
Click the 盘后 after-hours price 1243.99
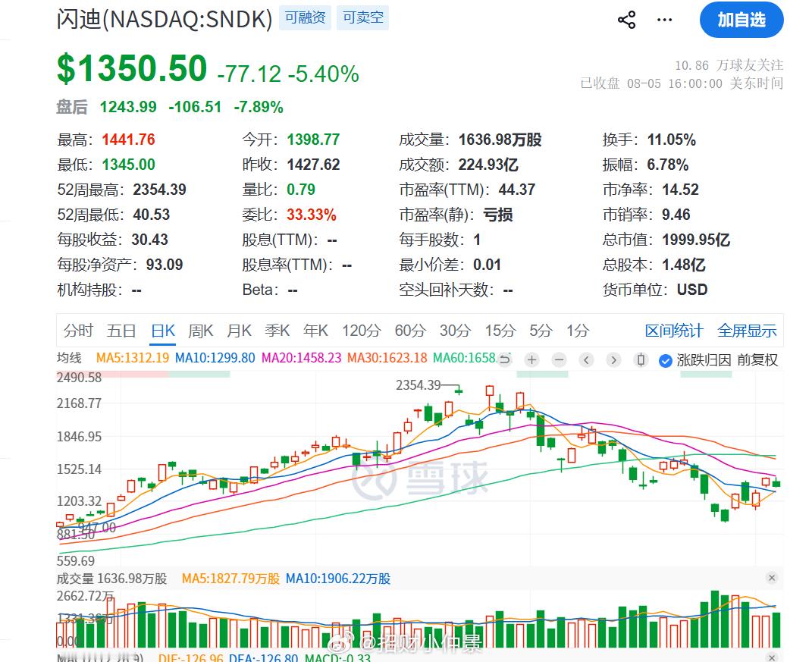click(128, 107)
